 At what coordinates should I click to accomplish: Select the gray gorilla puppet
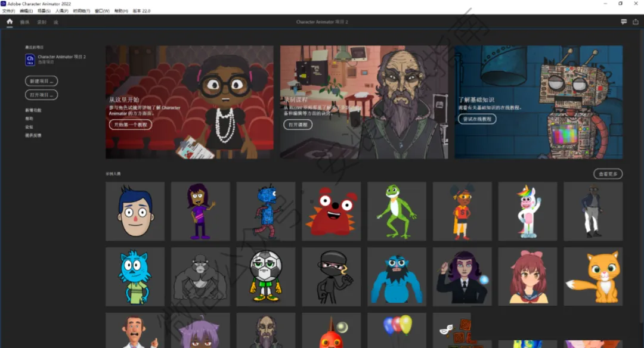[200, 276]
